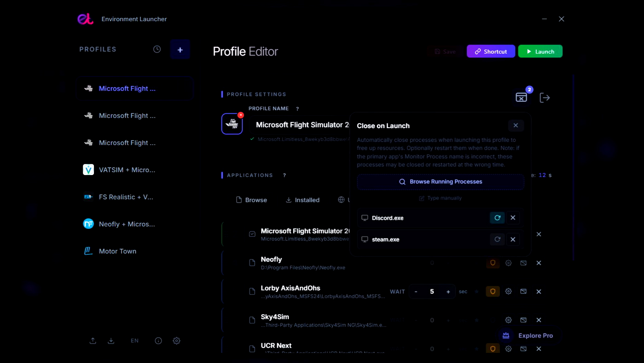Click the exit arrow icon beside Close on Launch
The height and width of the screenshot is (363, 644).
pos(545,97)
